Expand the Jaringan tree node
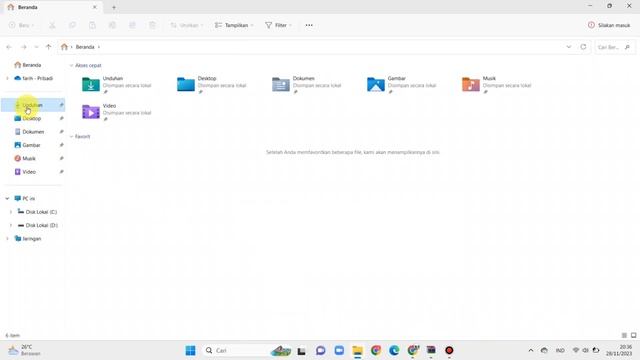 pos(7,239)
